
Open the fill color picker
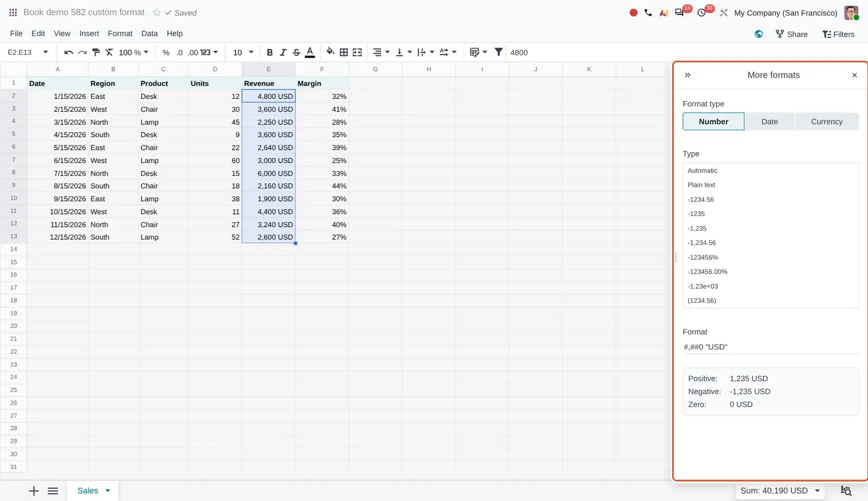tap(330, 52)
